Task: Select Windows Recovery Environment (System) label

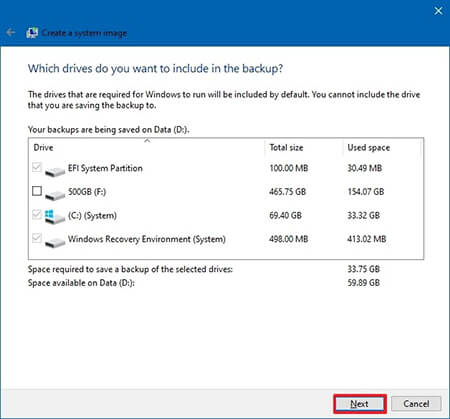Action: tap(147, 239)
